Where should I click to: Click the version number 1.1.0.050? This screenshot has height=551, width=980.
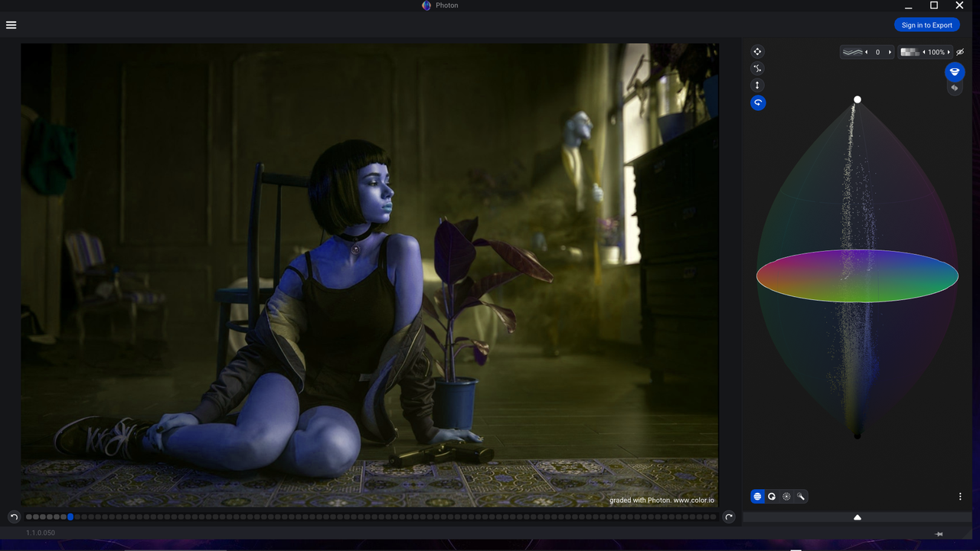pos(41,533)
